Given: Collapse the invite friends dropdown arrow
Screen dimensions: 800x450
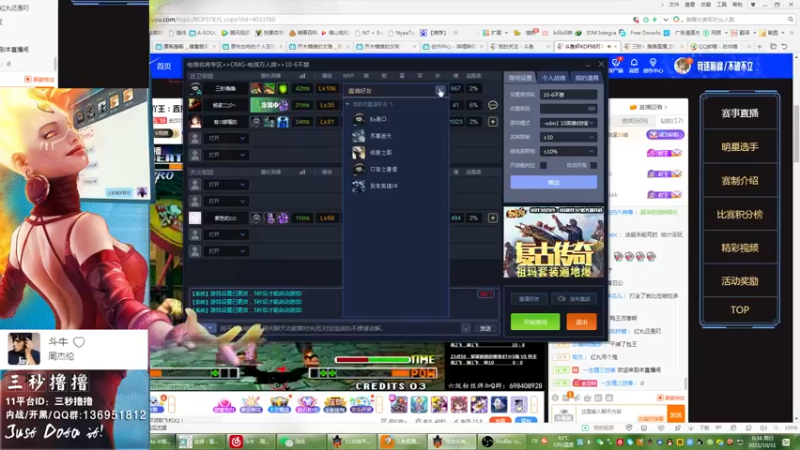Looking at the screenshot, I should [x=440, y=90].
